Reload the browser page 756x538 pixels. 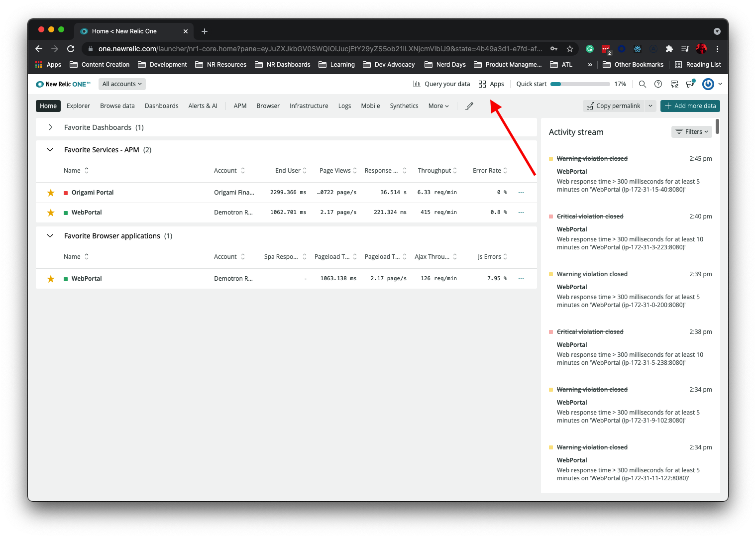point(71,49)
